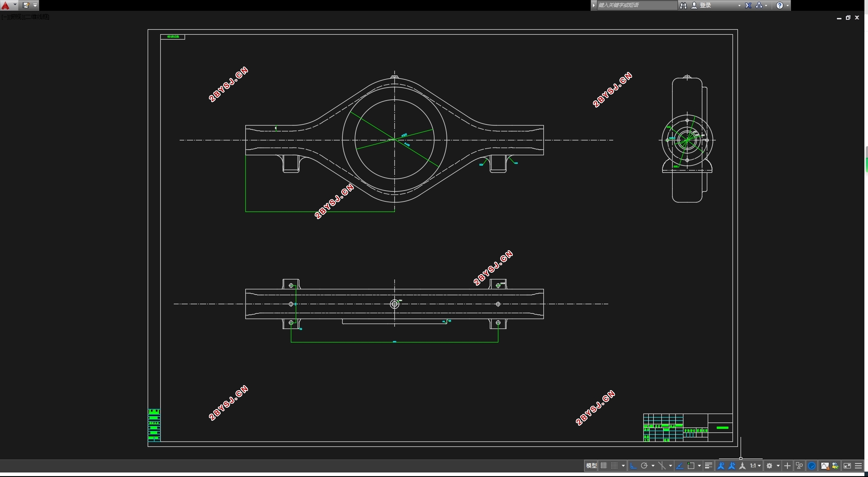868x477 pixels.
Task: Toggle snap mode dotted grid icon
Action: point(615,466)
